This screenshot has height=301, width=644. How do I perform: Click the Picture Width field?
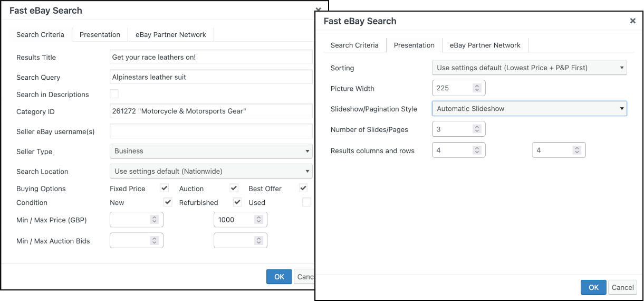458,88
